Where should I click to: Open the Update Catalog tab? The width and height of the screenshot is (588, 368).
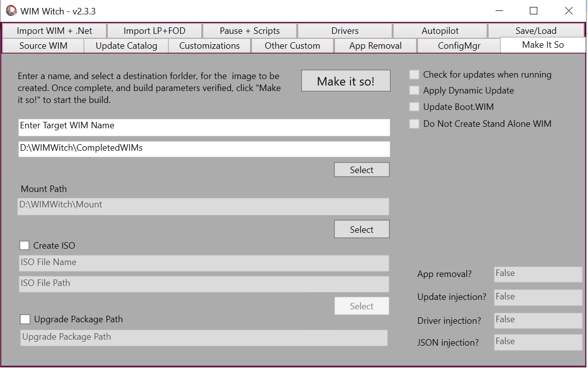(126, 46)
